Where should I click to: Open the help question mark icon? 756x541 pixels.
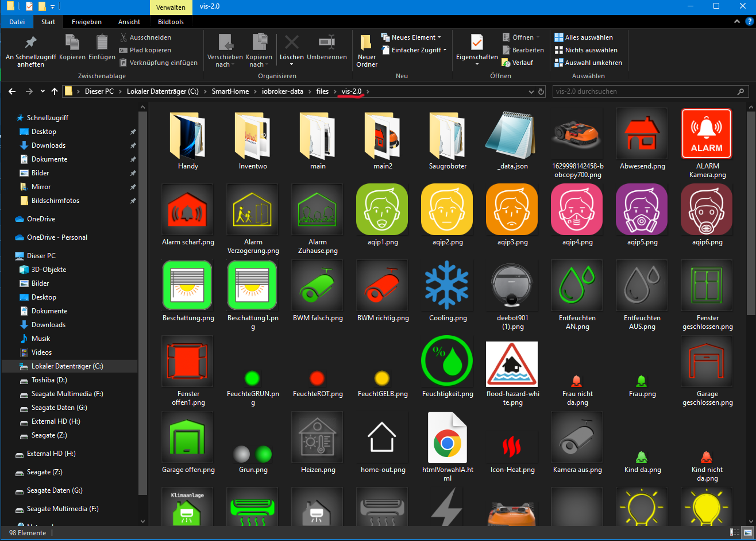click(749, 21)
